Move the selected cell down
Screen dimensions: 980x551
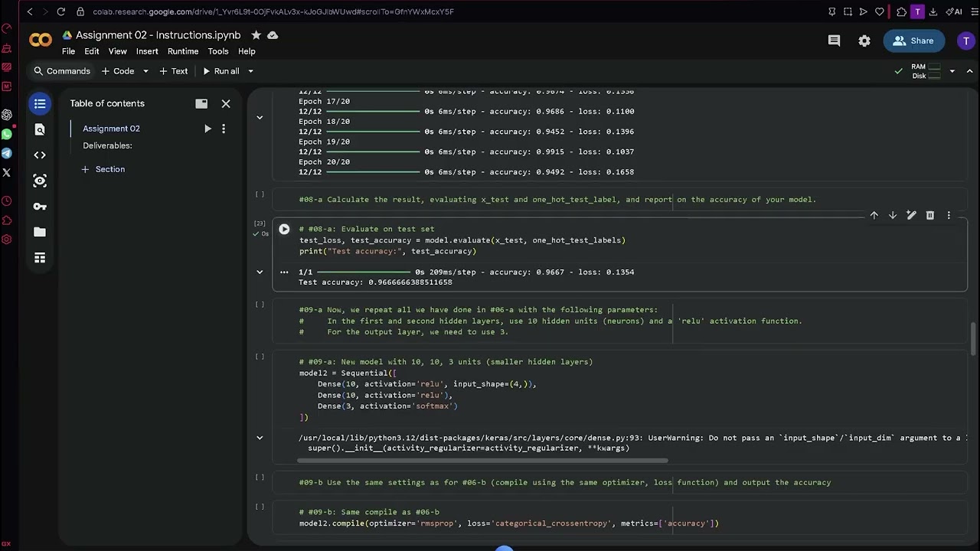(893, 216)
